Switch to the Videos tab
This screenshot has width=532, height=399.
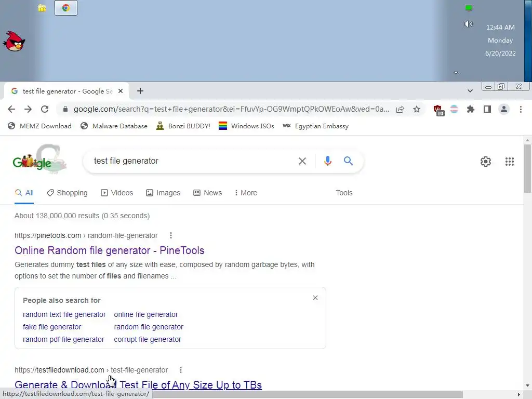pyautogui.click(x=117, y=193)
